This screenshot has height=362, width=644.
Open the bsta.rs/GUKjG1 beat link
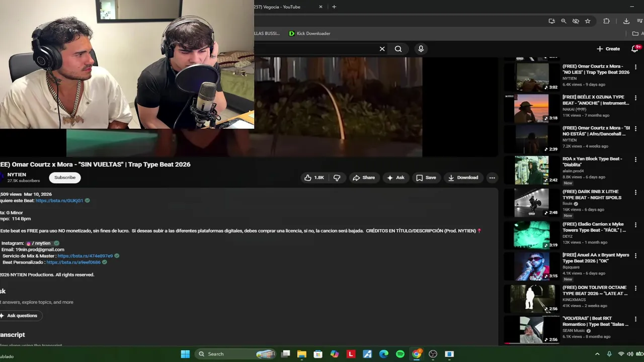59,201
